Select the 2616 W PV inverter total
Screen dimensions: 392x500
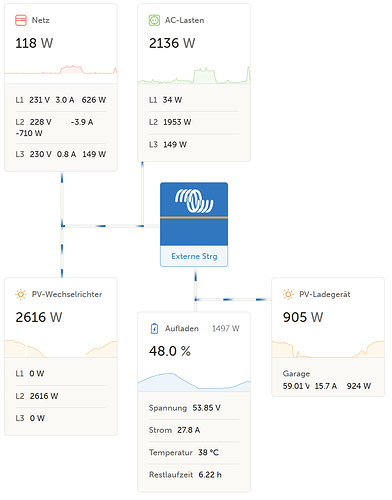39,317
